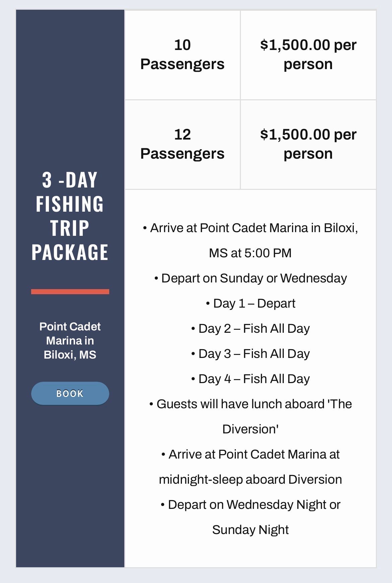Click the '10 Passengers' table cell
The height and width of the screenshot is (583, 392).
(182, 54)
